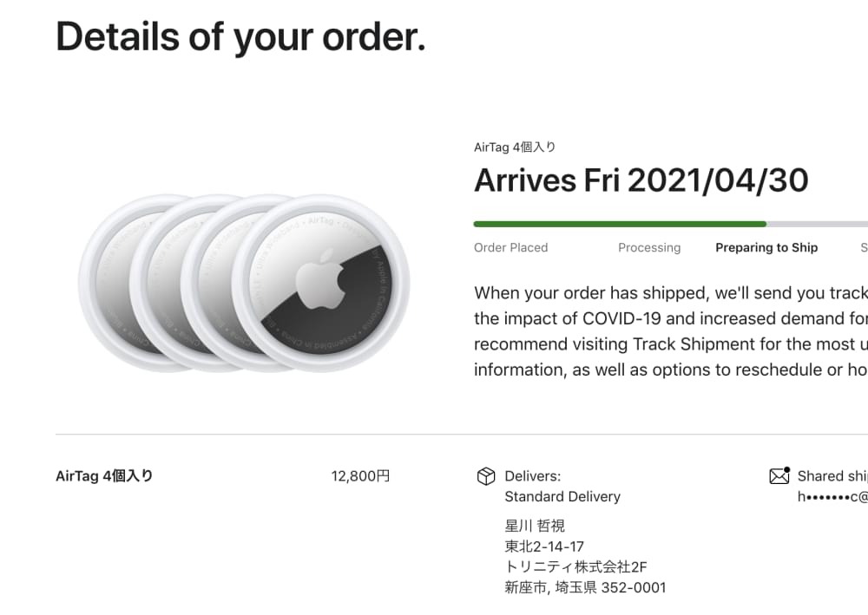This screenshot has width=868, height=615.
Task: Click the masked email address
Action: (832, 497)
